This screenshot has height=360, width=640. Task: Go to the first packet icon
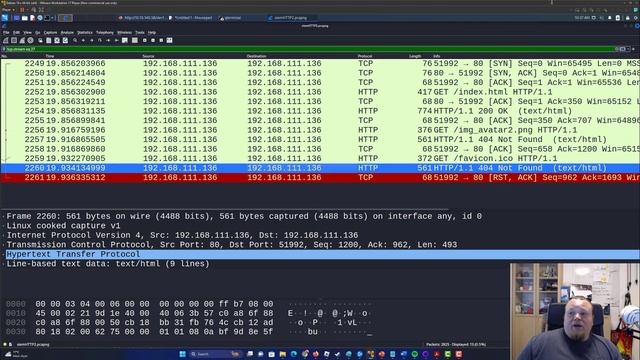tap(108, 40)
